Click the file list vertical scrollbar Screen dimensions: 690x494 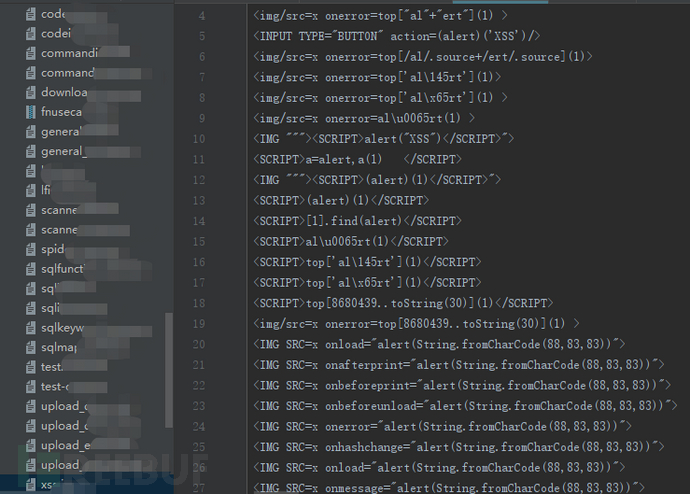coord(169,370)
